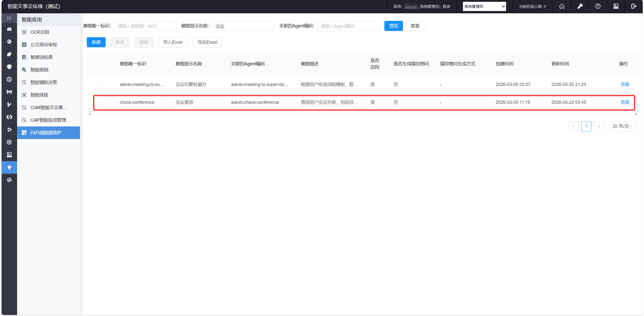Viewport: 644px width, 316px height.
Task: Click the 智能应用 sidebar heading
Action: [32, 20]
